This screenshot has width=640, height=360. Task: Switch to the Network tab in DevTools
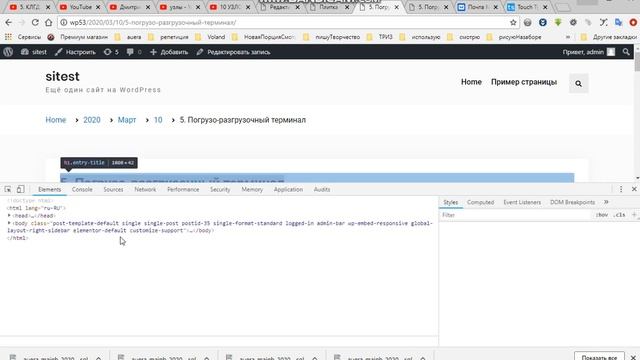click(x=145, y=189)
